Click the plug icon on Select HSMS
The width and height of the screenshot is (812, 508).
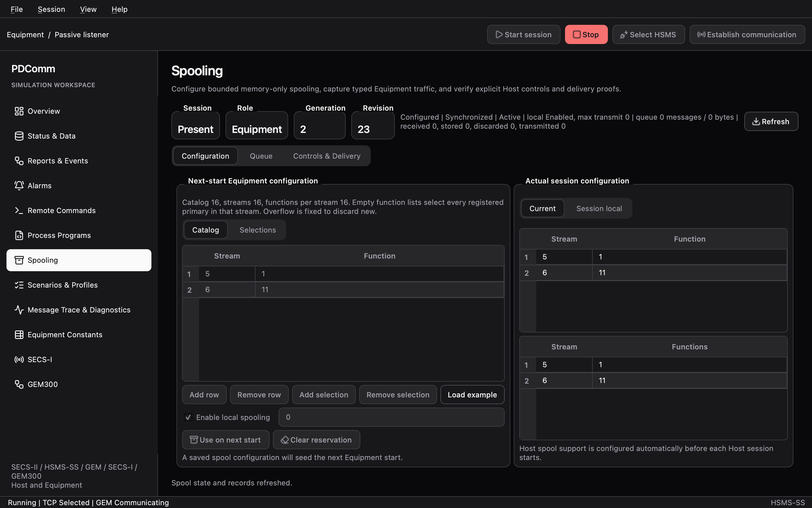624,35
